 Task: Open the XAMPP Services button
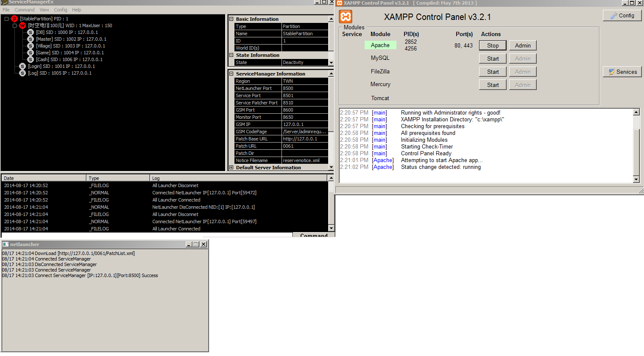(622, 72)
